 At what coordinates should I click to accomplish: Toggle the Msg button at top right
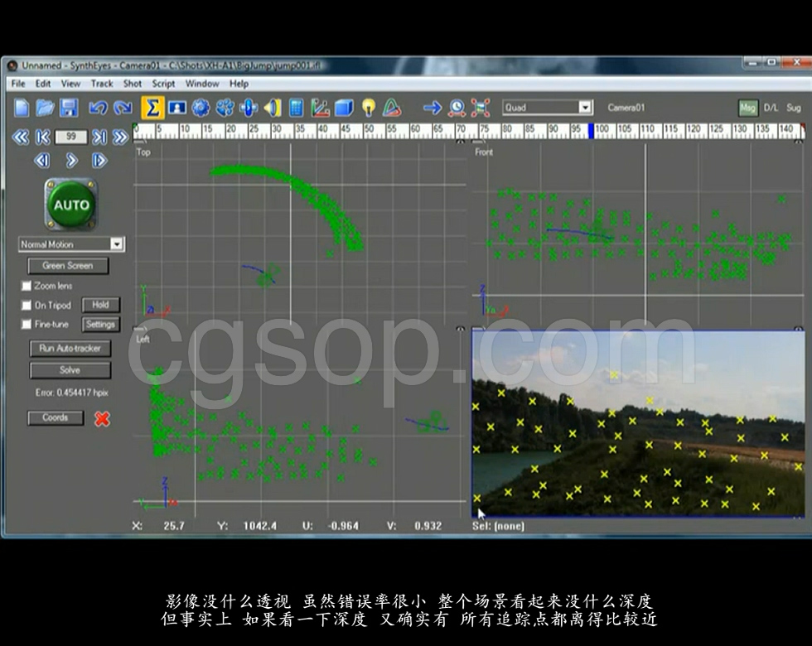coord(747,108)
